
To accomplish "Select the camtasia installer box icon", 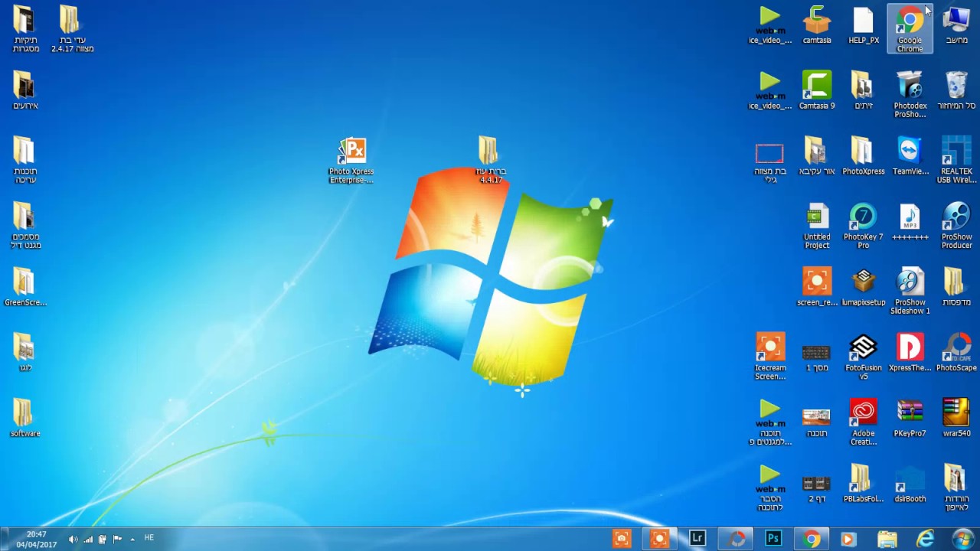I will pos(817,25).
